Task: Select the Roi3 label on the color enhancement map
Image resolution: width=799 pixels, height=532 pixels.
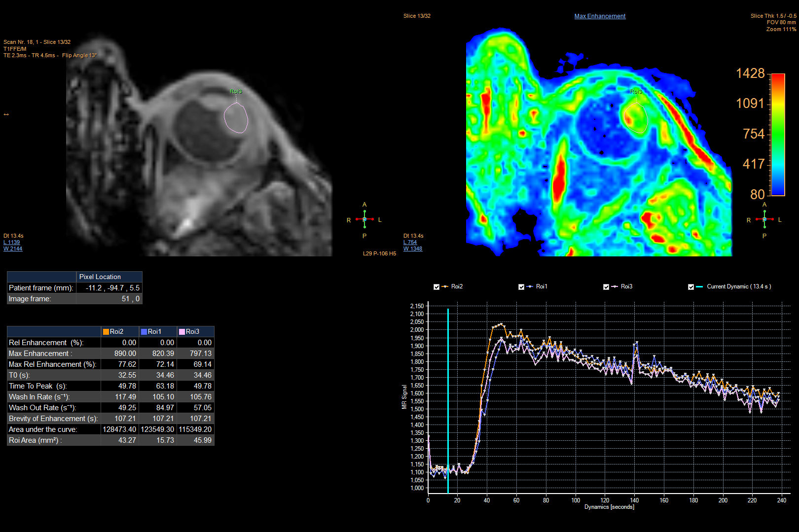Action: tap(636, 91)
